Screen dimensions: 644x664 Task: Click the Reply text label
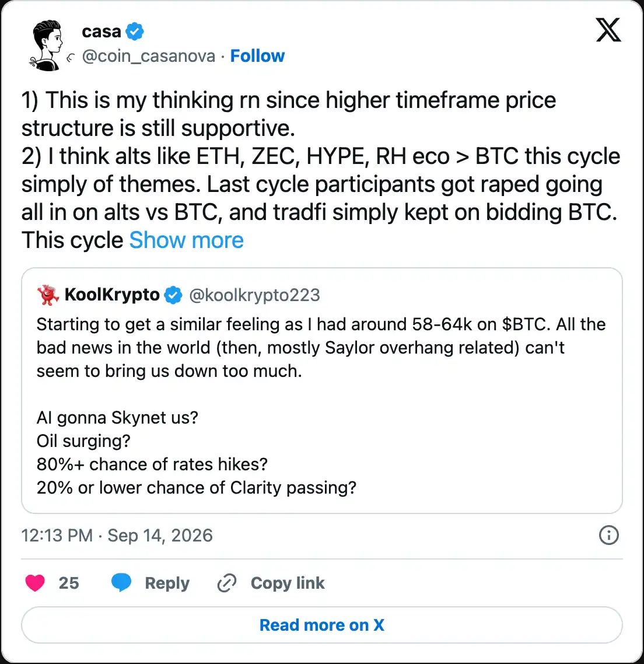(x=167, y=583)
